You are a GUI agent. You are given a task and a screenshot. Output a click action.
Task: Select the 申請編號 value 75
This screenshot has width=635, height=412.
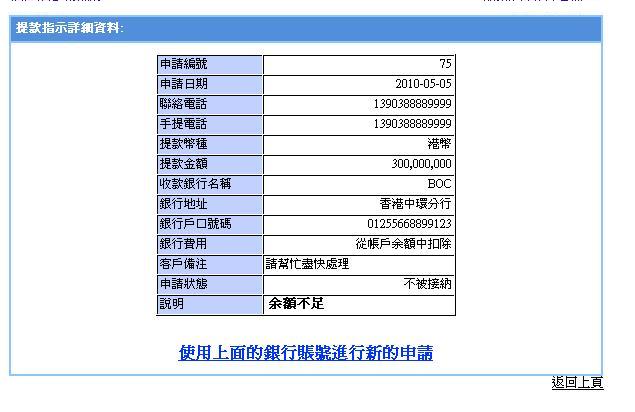[445, 64]
